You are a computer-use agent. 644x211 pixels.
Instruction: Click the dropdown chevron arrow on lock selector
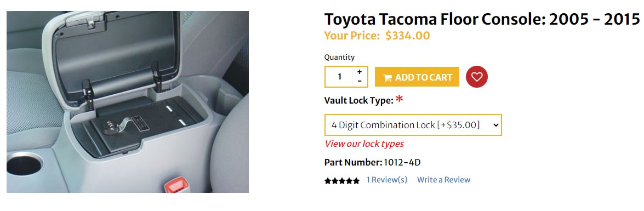pyautogui.click(x=495, y=125)
